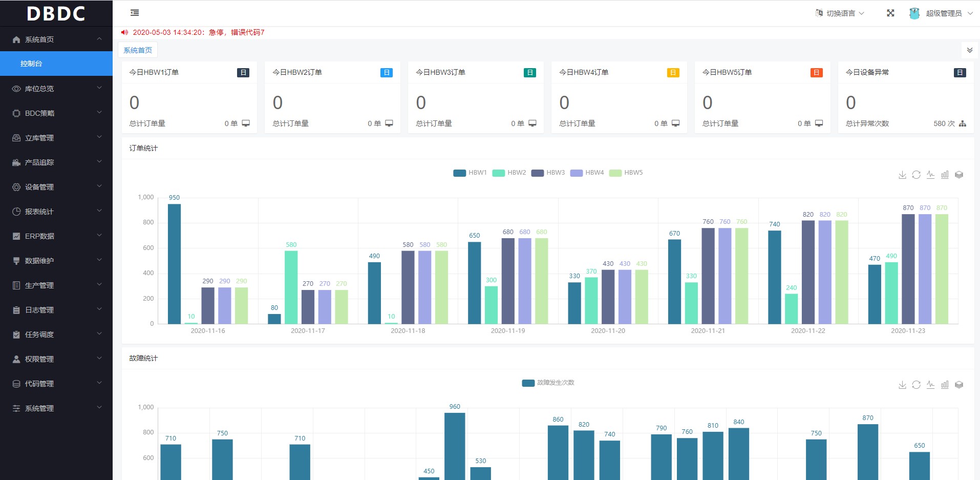Enter fullscreen mode using the expand icon

pyautogui.click(x=890, y=13)
